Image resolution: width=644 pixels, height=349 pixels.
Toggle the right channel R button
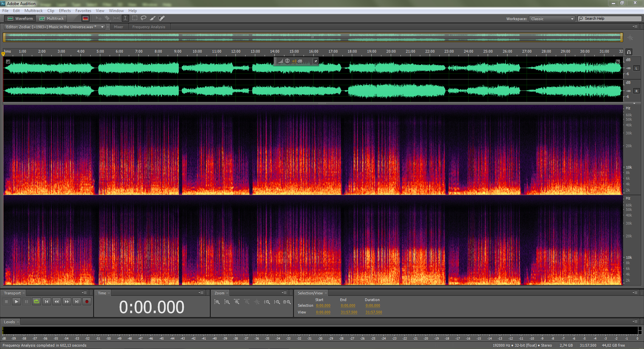[636, 91]
